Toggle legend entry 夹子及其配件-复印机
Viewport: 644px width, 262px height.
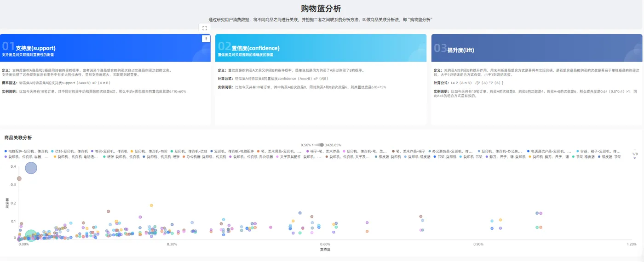[299, 157]
